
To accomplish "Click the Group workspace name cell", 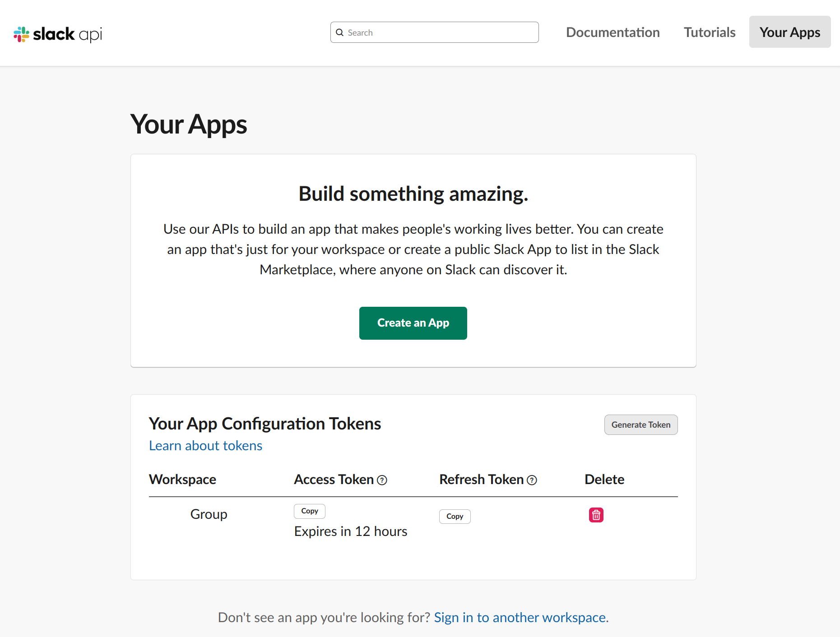I will tap(209, 514).
